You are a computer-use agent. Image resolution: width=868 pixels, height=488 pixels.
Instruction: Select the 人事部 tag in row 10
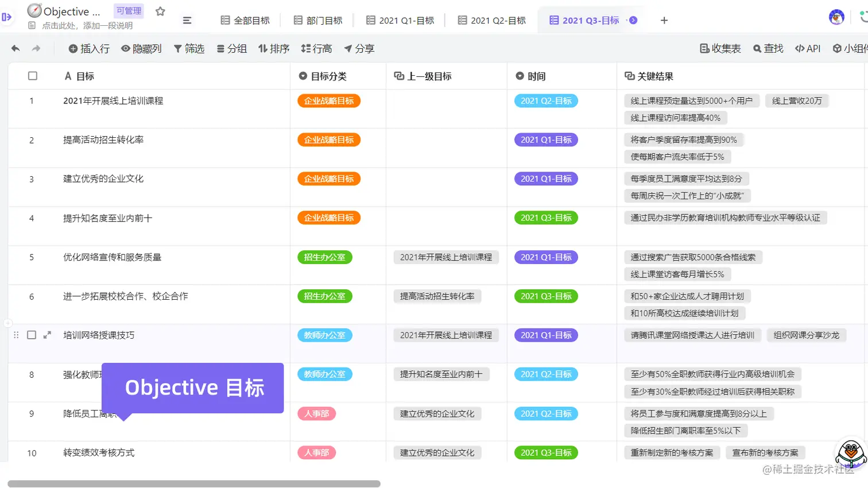(x=316, y=452)
